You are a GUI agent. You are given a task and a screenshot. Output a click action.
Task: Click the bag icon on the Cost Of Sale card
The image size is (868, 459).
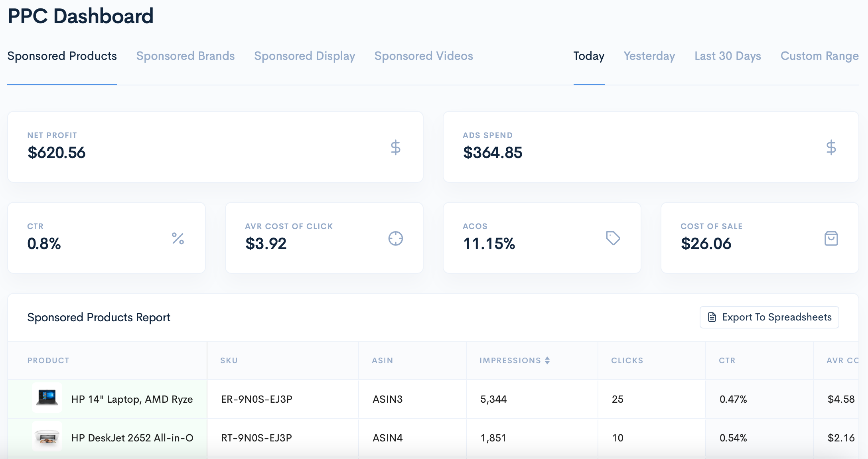(831, 238)
